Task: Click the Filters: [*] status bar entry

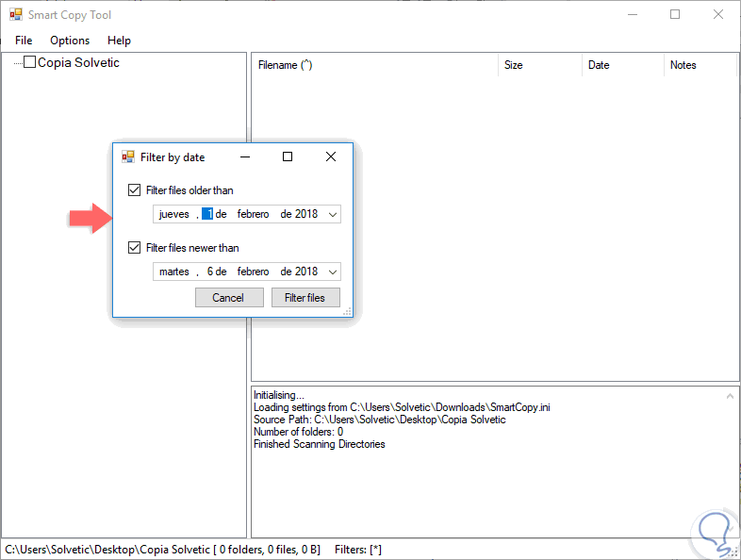Action: pos(357,550)
